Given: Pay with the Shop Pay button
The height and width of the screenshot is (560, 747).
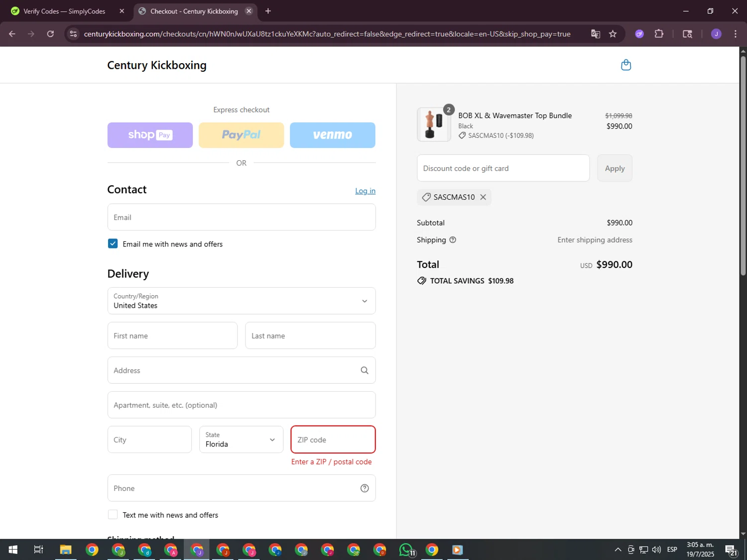Looking at the screenshot, I should (150, 135).
